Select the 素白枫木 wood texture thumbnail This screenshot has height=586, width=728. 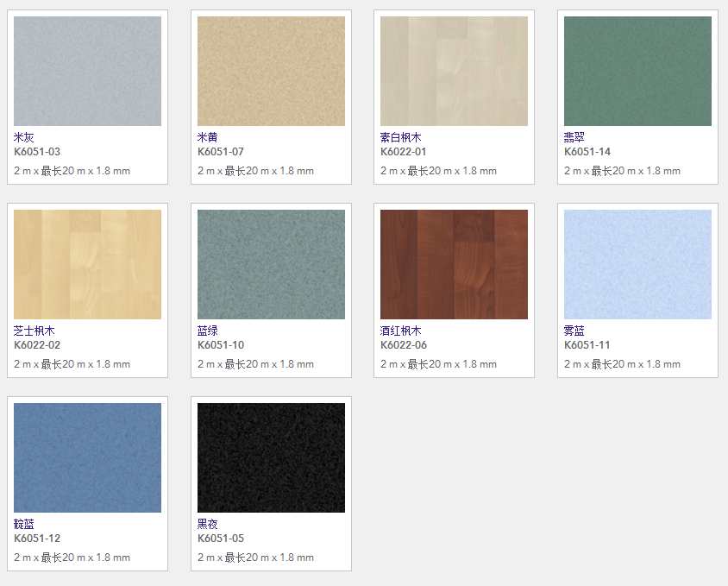454,71
